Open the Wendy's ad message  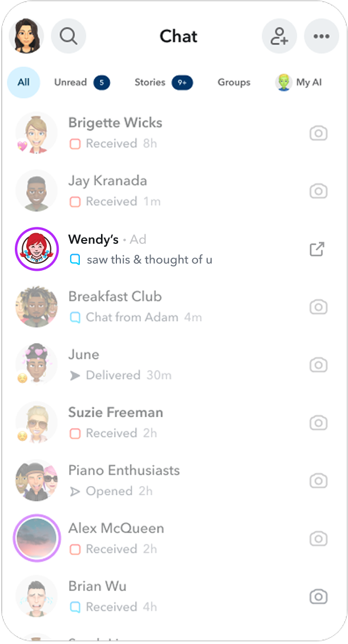coord(174,249)
